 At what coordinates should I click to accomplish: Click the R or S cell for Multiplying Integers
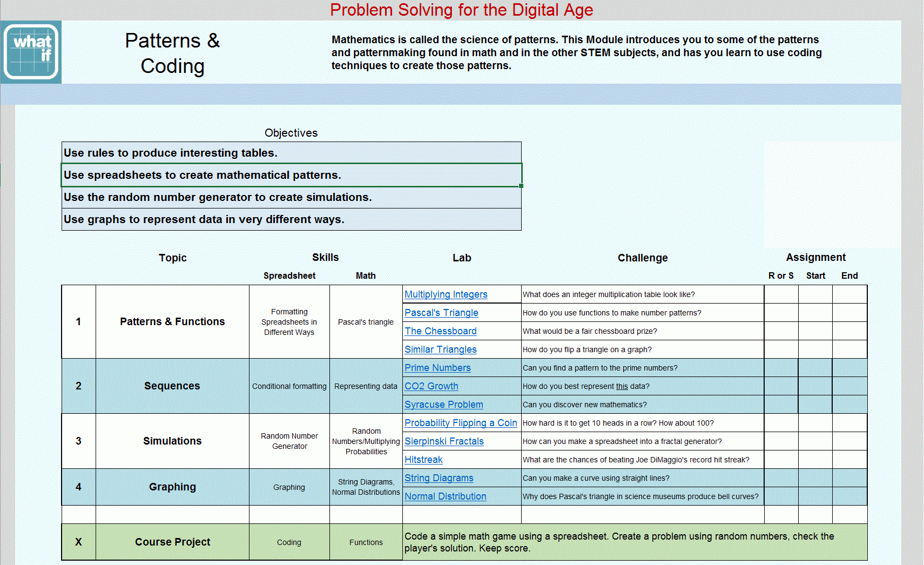pyautogui.click(x=781, y=294)
